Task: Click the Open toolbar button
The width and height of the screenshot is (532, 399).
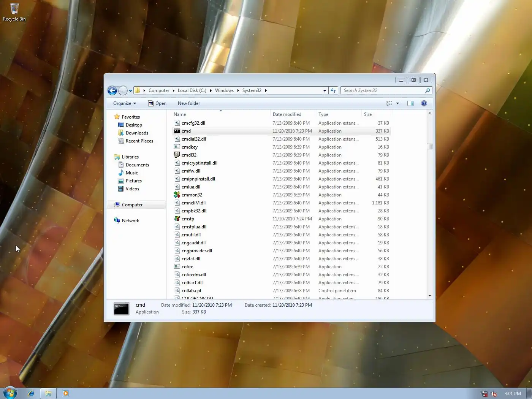Action: coord(157,103)
